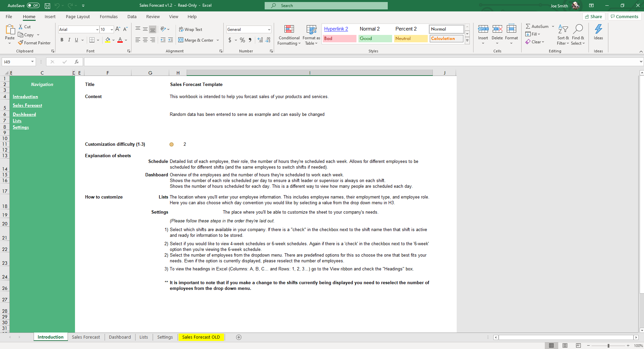Open the Find & Select menu

[578, 35]
